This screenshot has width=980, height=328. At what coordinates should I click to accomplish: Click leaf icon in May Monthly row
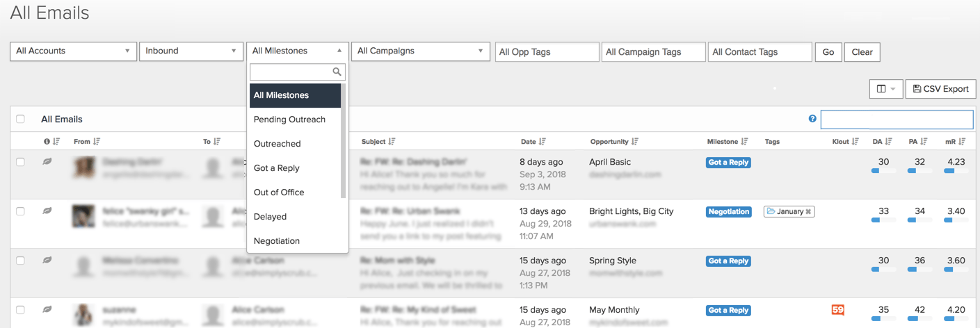click(47, 309)
